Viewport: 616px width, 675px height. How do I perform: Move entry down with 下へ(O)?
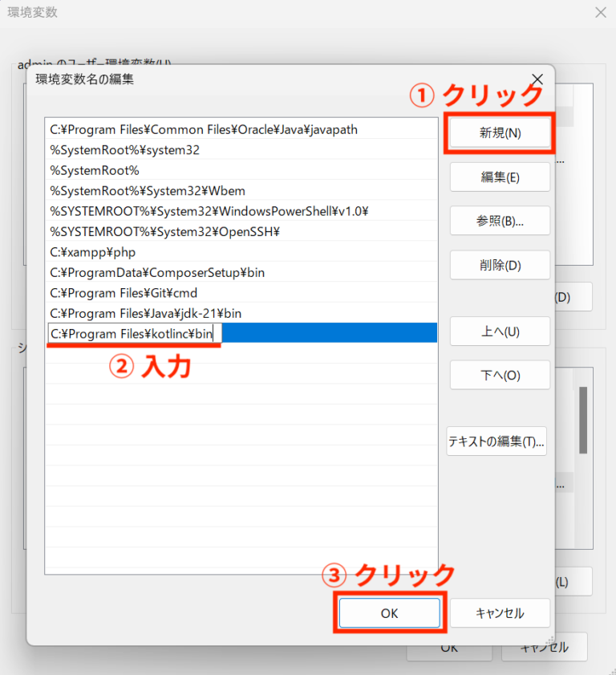(500, 375)
